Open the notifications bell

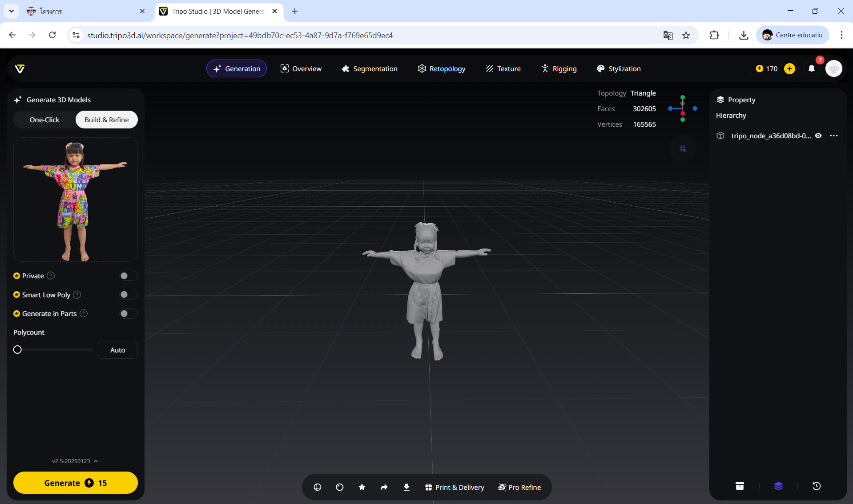pos(812,68)
